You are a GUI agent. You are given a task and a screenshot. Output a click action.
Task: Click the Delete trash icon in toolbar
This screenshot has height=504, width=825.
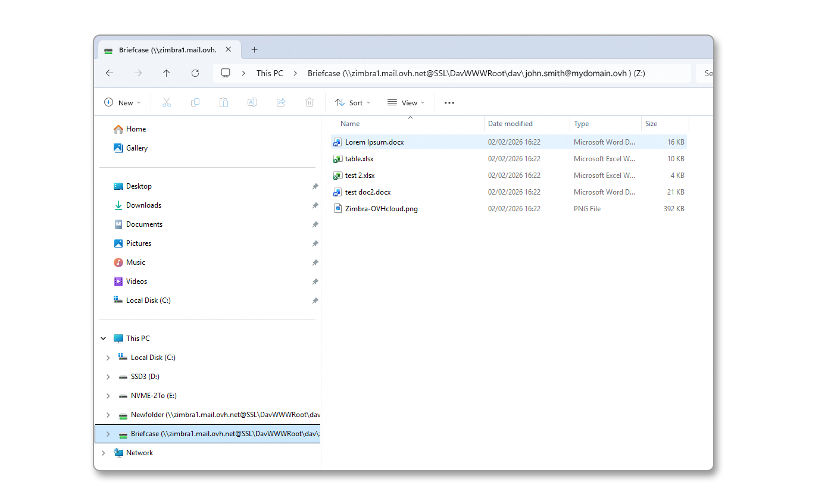point(310,102)
